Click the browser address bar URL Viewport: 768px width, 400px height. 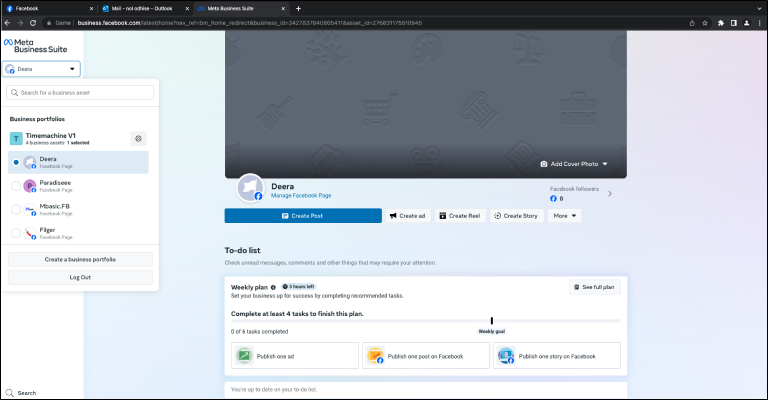[250, 23]
